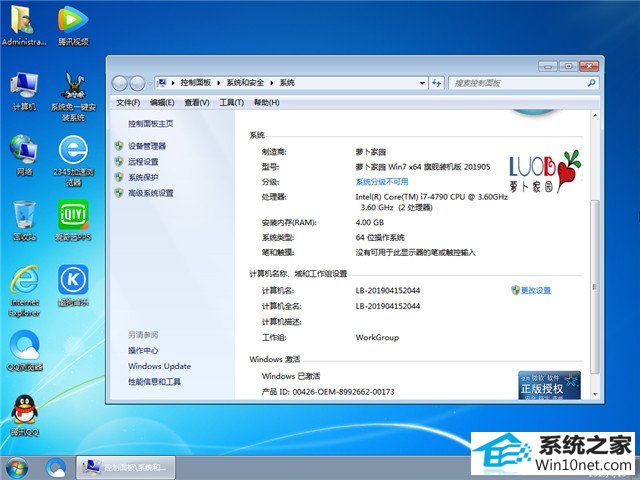Minimize the System window

point(548,66)
